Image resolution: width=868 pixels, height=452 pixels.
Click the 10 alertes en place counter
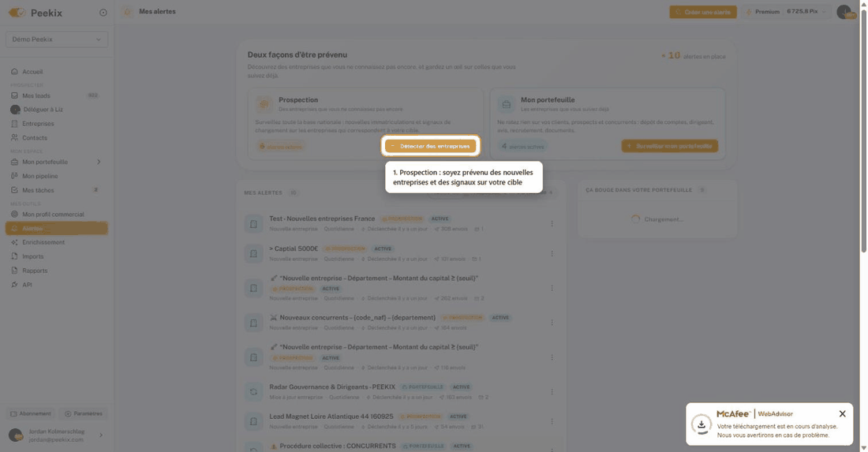click(x=693, y=56)
